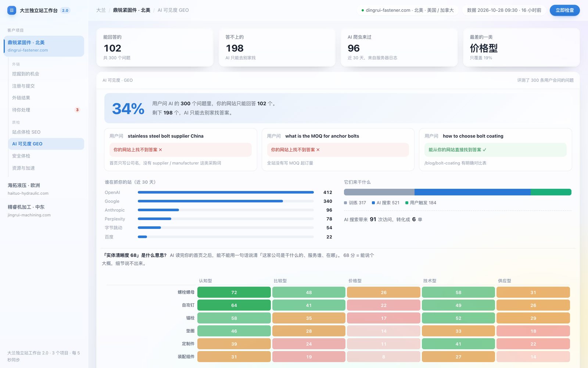588x368 pixels.
Task: Open AI 可见度 GEO in sidebar
Action: [x=46, y=144]
